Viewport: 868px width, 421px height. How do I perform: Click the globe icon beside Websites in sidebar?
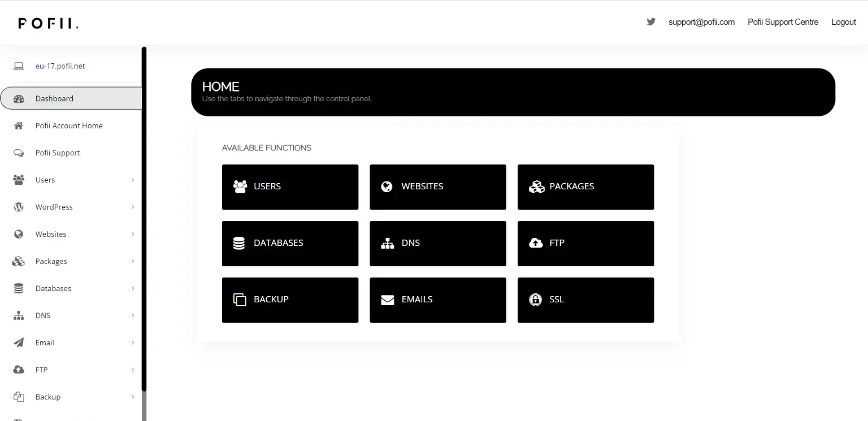(x=19, y=234)
